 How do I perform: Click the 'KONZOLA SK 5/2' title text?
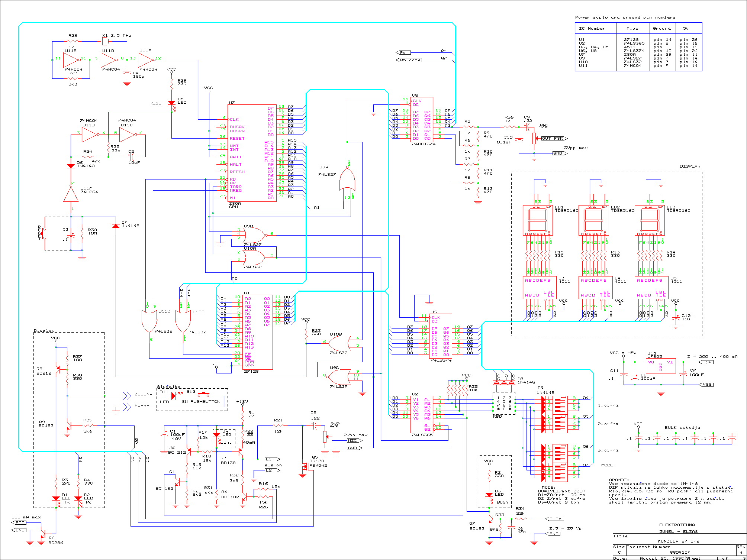pos(678,541)
